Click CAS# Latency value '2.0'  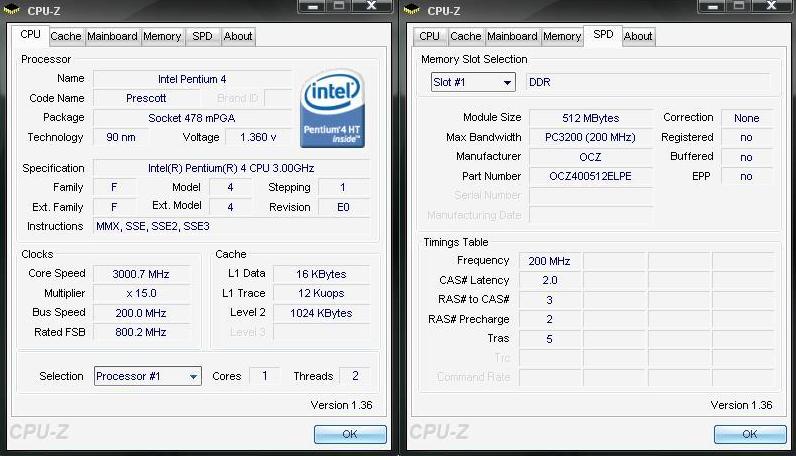(550, 281)
